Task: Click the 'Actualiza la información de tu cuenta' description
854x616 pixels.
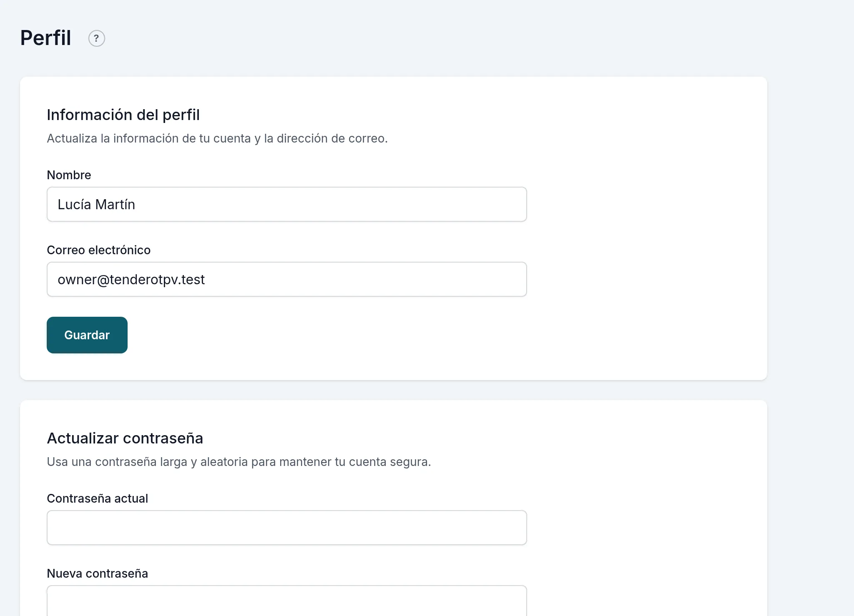Action: (x=217, y=138)
